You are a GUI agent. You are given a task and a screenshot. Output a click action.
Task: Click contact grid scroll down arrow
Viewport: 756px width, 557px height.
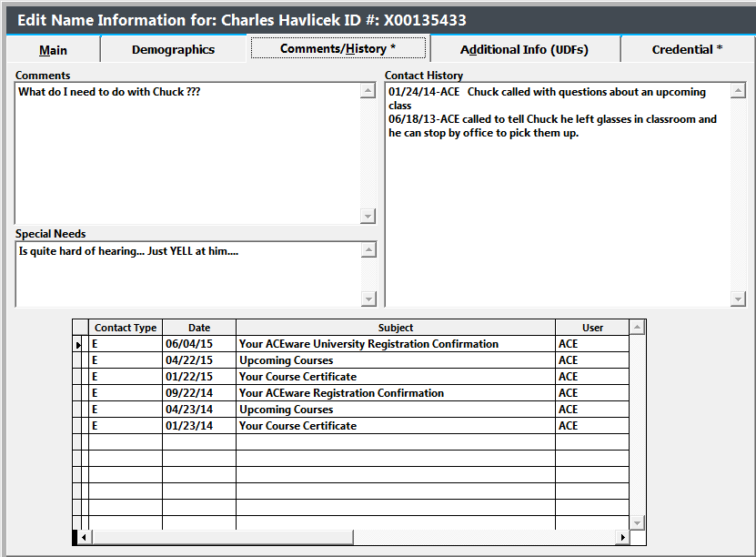(637, 522)
